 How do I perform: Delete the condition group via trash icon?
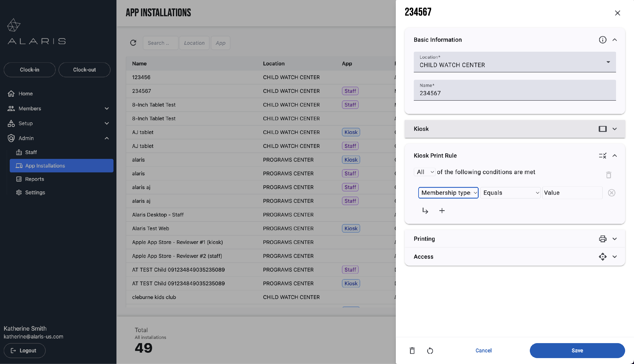608,175
